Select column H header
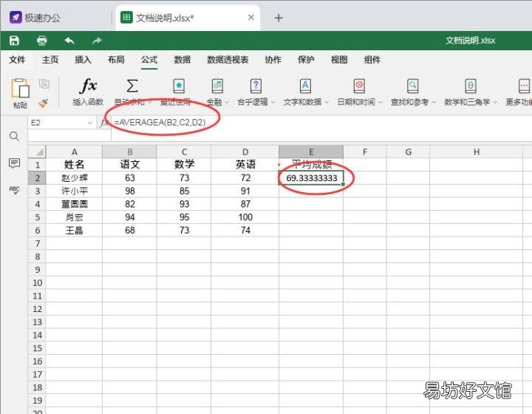 477,152
